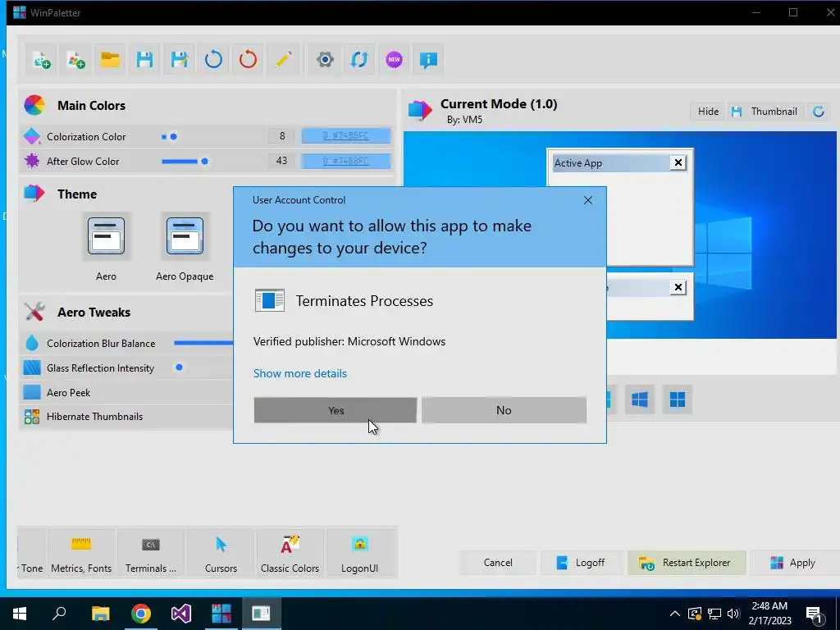
Task: Open the Cursors editor
Action: point(221,554)
